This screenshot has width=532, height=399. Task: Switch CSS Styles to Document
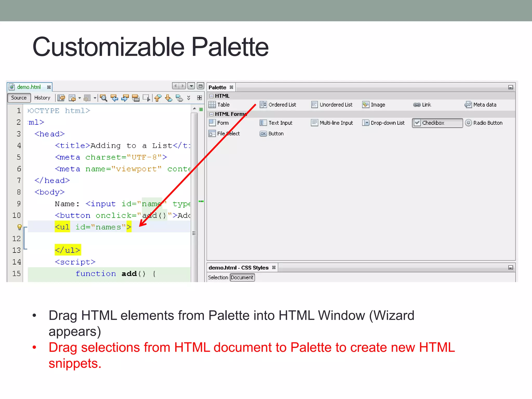click(x=242, y=277)
